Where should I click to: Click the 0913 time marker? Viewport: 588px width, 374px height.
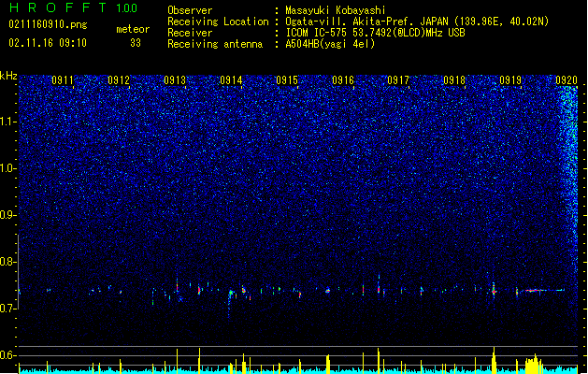click(175, 80)
